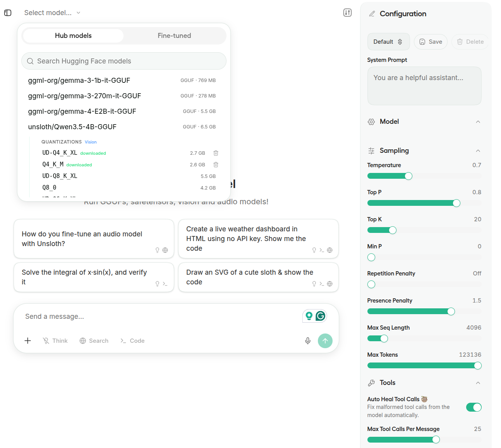Viewport: 501px width, 448px height.
Task: Click the search magnifier icon in the model search
Action: [30, 61]
